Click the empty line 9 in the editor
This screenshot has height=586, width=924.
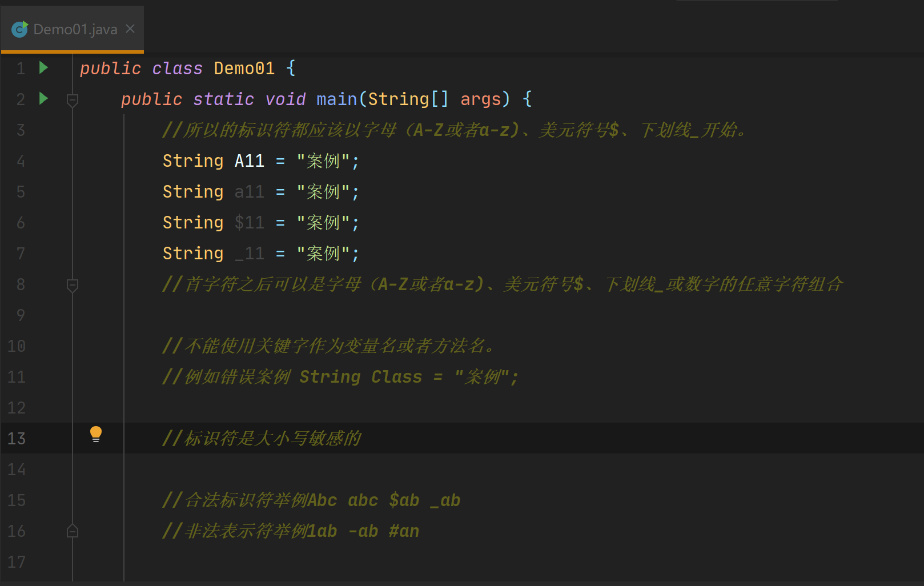[x=400, y=315]
